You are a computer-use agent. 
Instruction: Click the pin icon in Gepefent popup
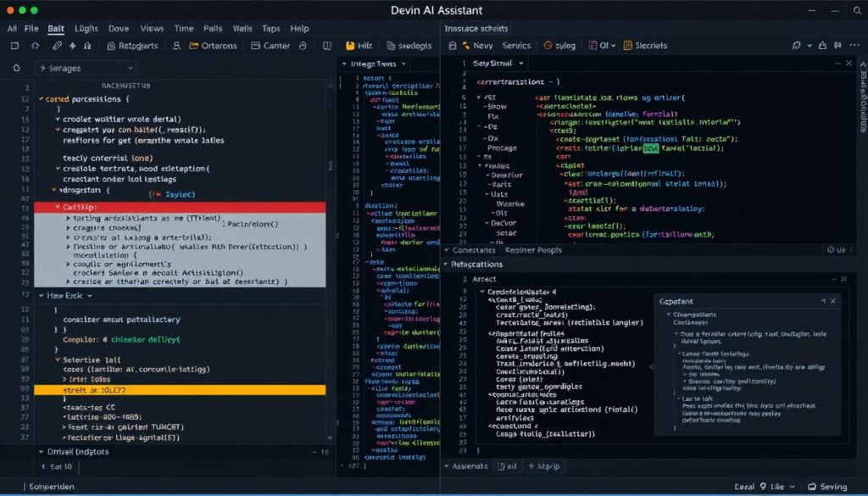[x=823, y=301]
